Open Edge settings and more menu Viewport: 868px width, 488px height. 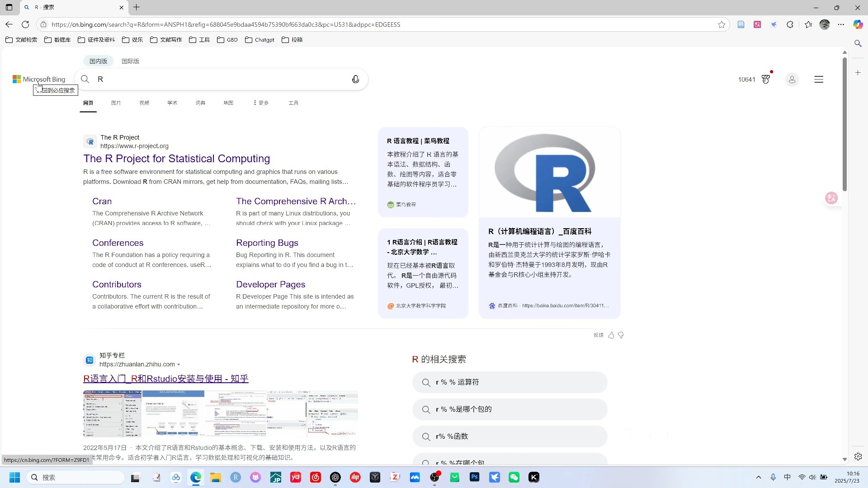[x=841, y=24]
